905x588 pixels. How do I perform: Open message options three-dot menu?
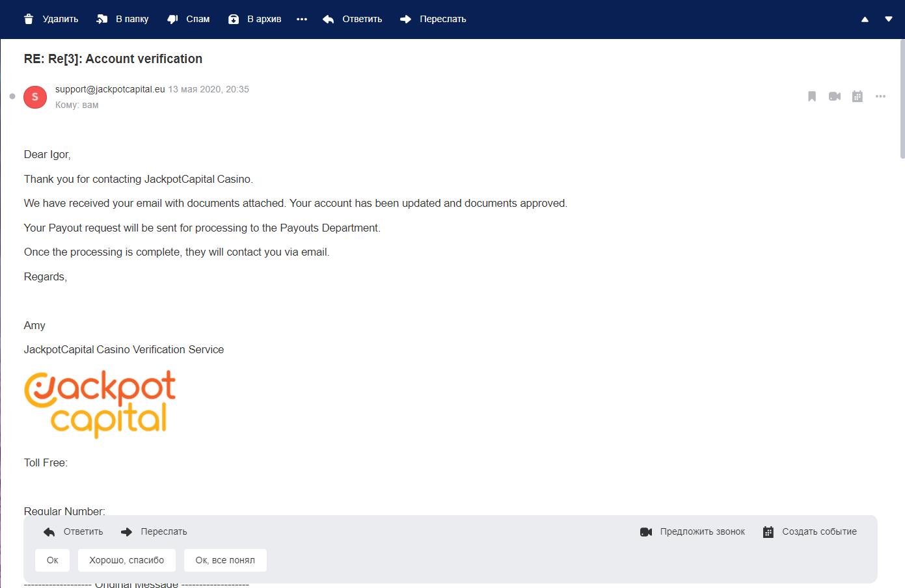click(880, 96)
